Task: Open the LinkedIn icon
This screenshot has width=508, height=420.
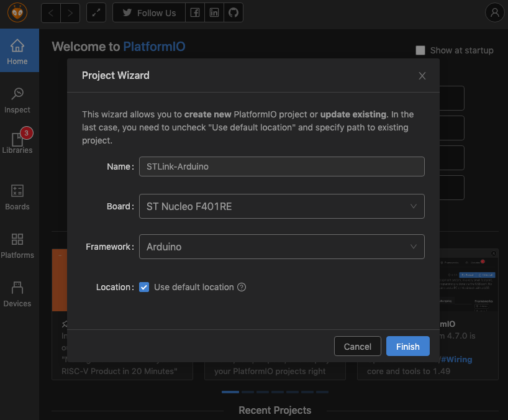Action: (214, 13)
